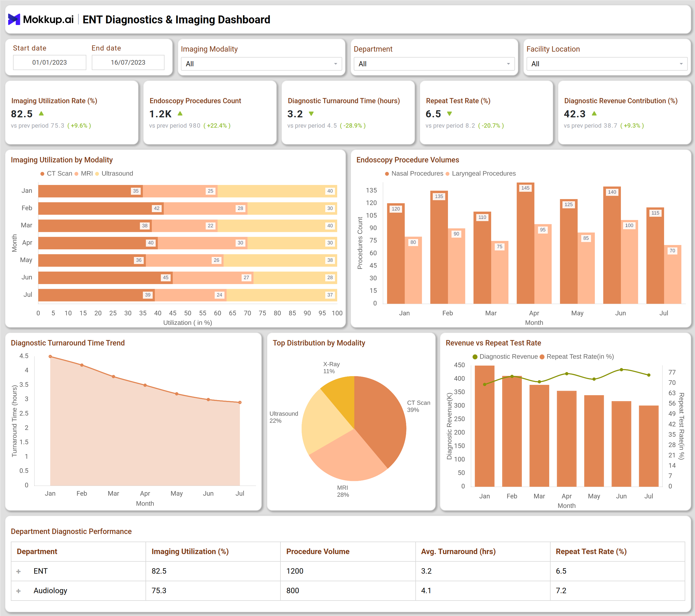This screenshot has width=695, height=616.
Task: Toggle Ultrasound legend marker in utilization chart
Action: click(x=97, y=174)
